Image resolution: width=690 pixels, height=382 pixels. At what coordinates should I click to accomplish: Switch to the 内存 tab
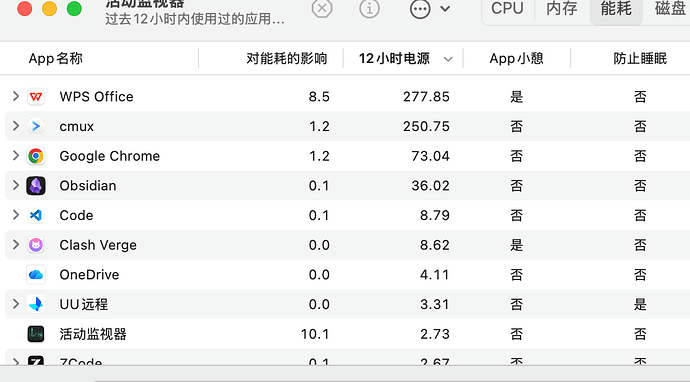(562, 8)
